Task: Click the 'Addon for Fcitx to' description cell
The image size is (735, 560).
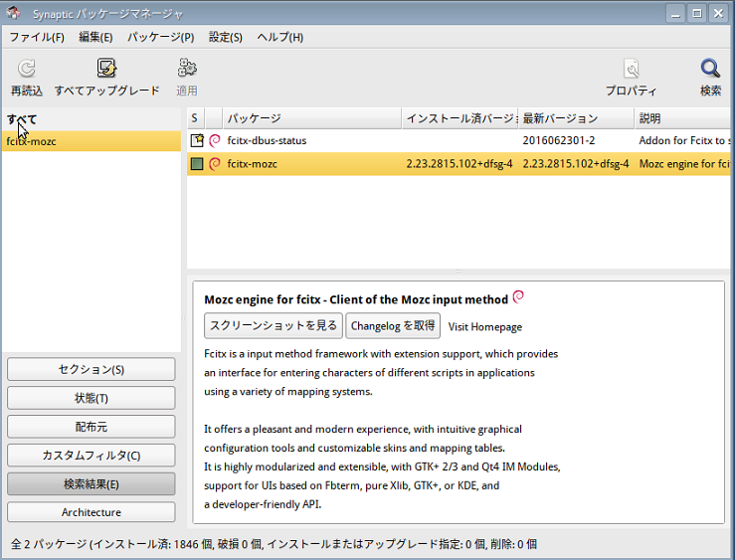Action: [684, 140]
